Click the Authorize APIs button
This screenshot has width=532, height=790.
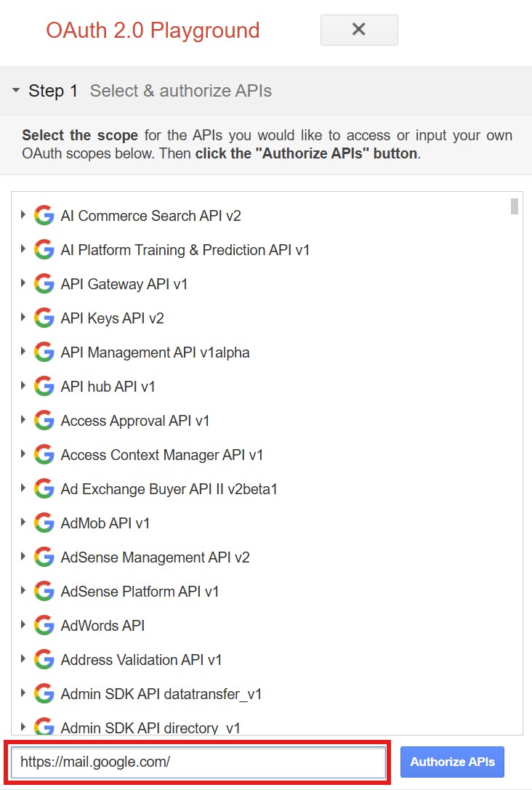[452, 762]
